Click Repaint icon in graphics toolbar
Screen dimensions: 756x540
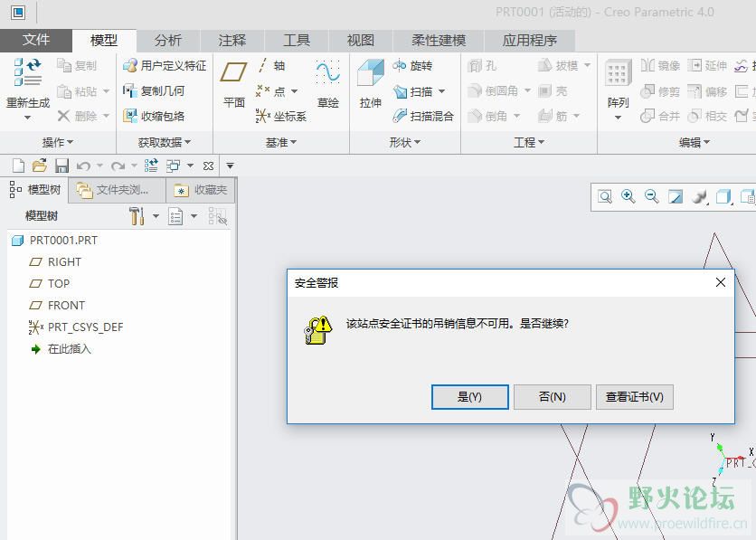pos(675,196)
